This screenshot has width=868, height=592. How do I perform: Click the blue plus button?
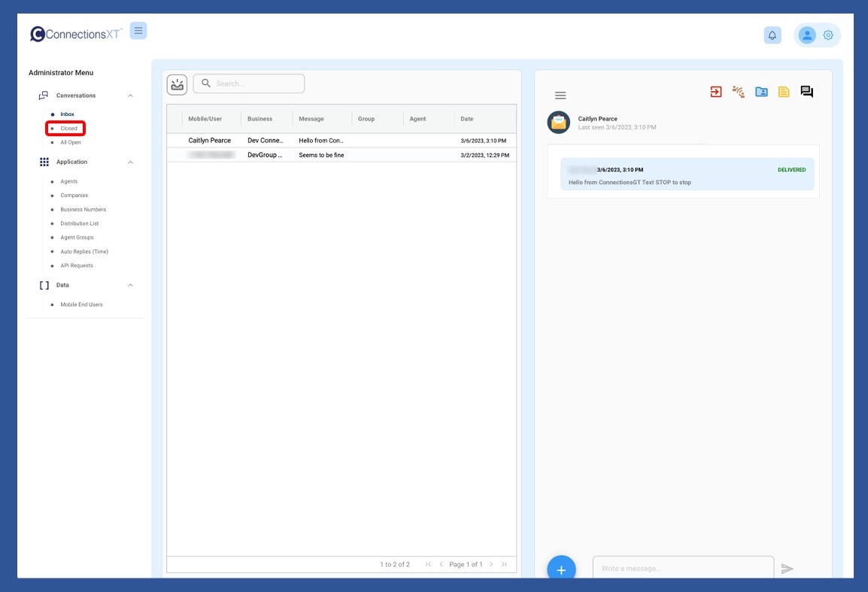[561, 569]
